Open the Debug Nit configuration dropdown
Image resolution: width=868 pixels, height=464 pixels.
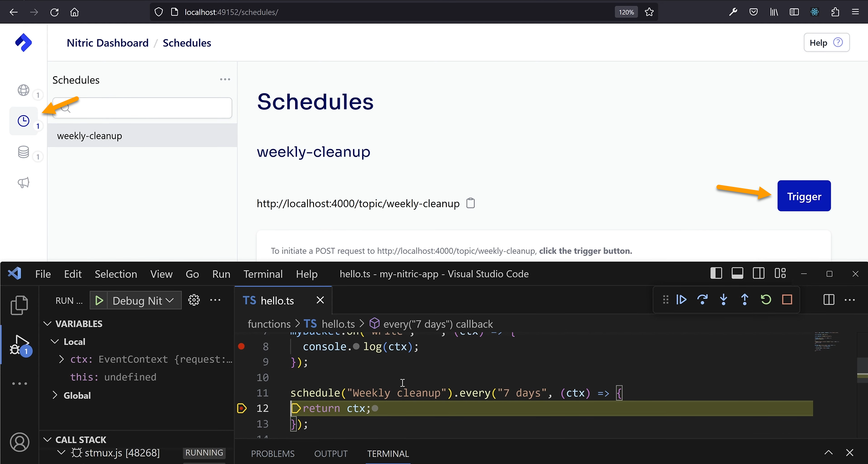[x=170, y=300]
